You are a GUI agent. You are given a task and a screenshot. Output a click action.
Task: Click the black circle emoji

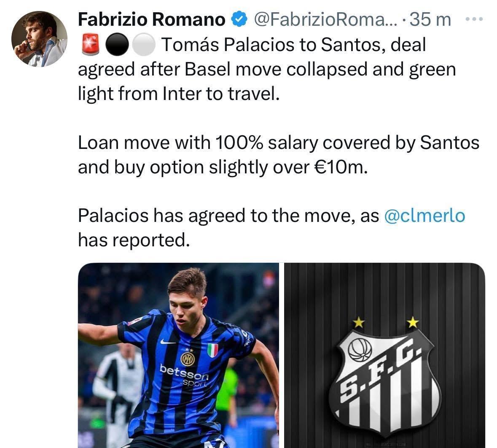coord(116,45)
